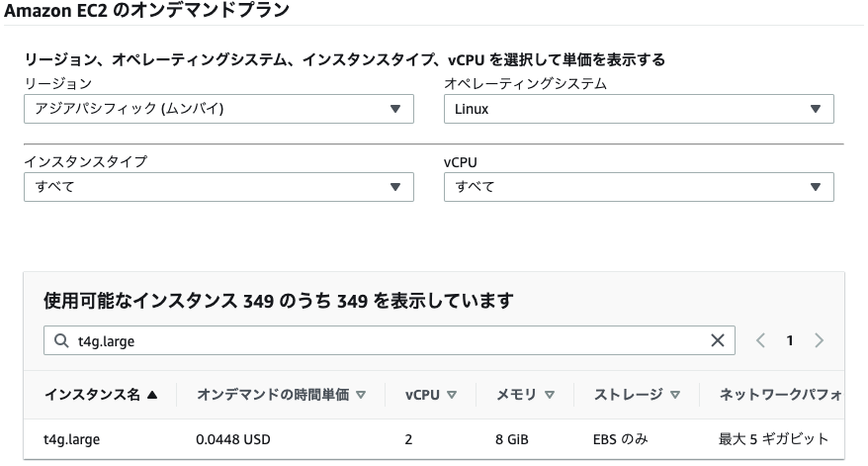
Task: Clear the t4g.large search with the X icon
Action: 717,340
